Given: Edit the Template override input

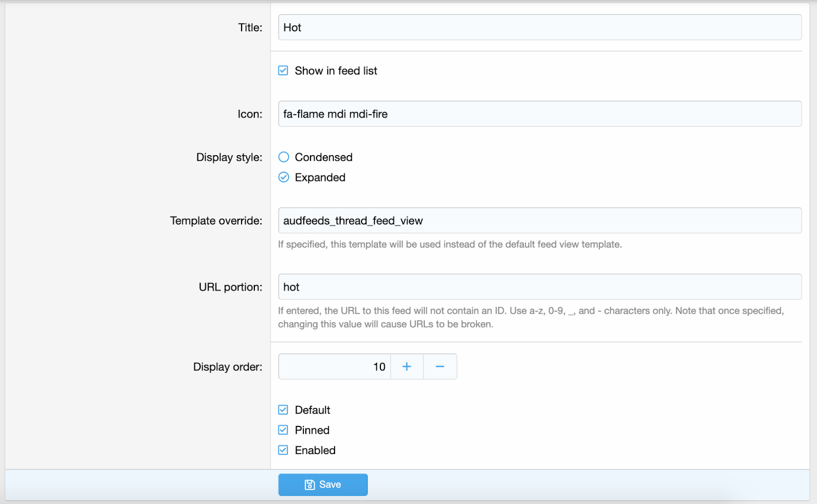Looking at the screenshot, I should [539, 221].
